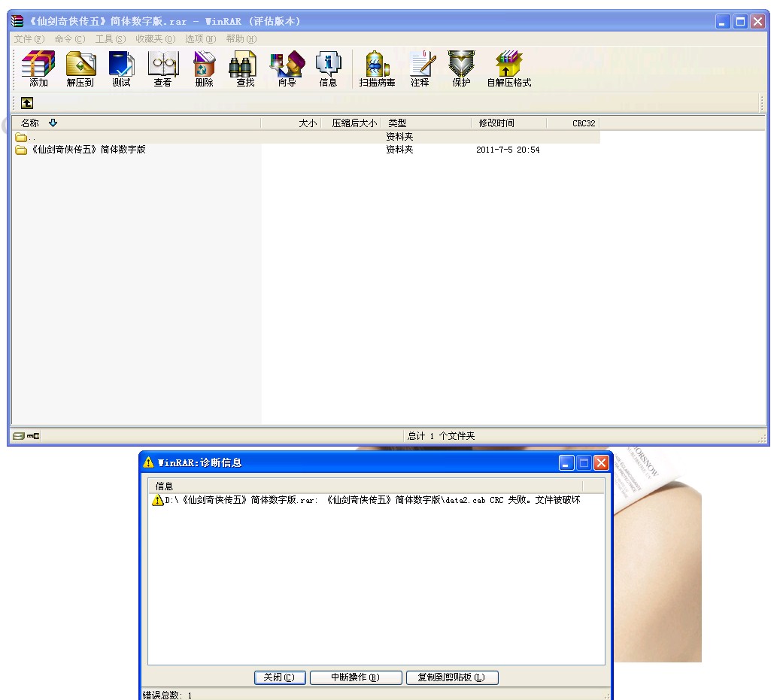Launch the 向导 (Wizard) tool
Viewport: 783px width, 700px height.
(287, 68)
